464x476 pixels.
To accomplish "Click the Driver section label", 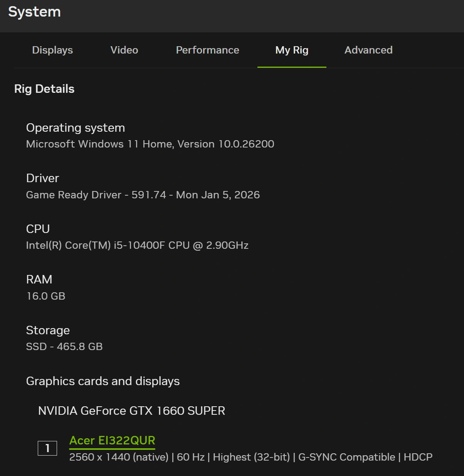I will coord(42,178).
